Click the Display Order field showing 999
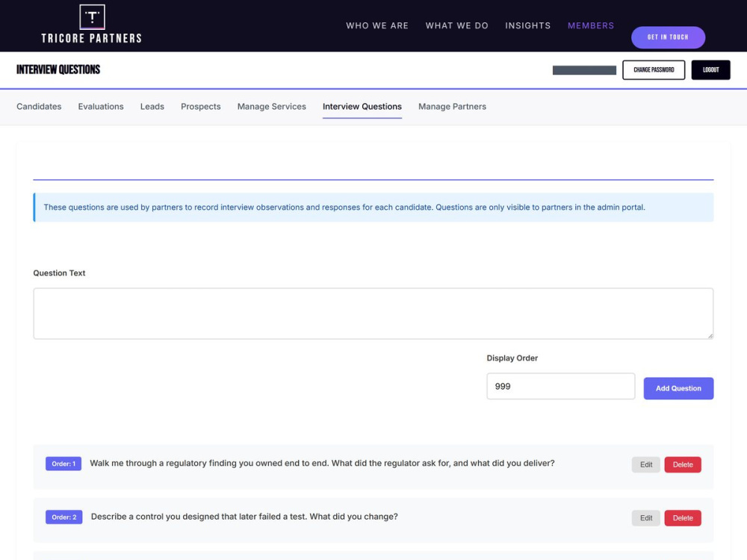747x560 pixels. pyautogui.click(x=561, y=386)
